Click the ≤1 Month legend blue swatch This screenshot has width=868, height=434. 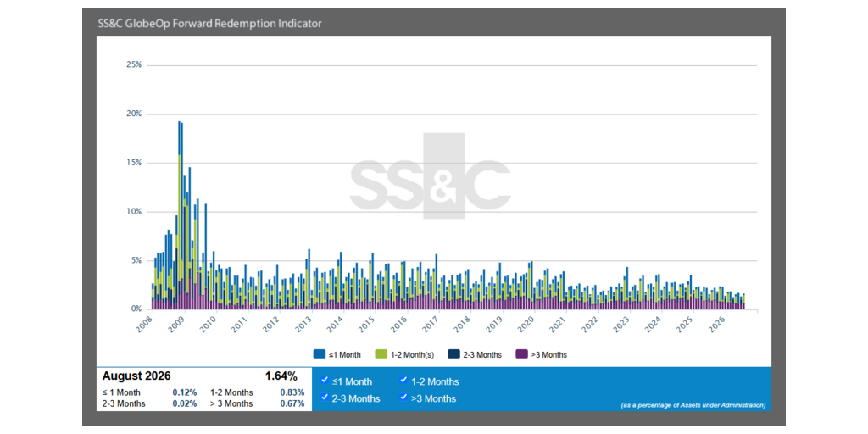(319, 354)
